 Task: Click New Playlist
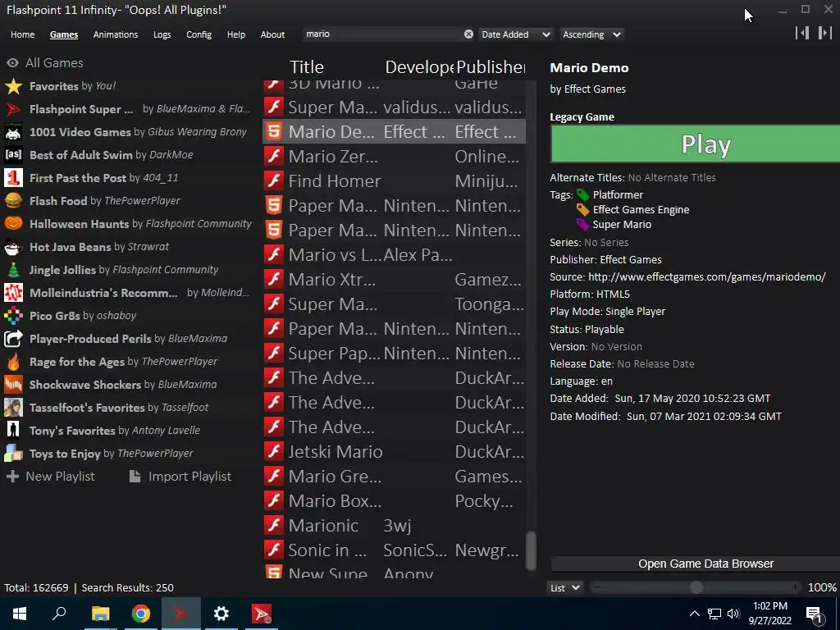coord(51,477)
